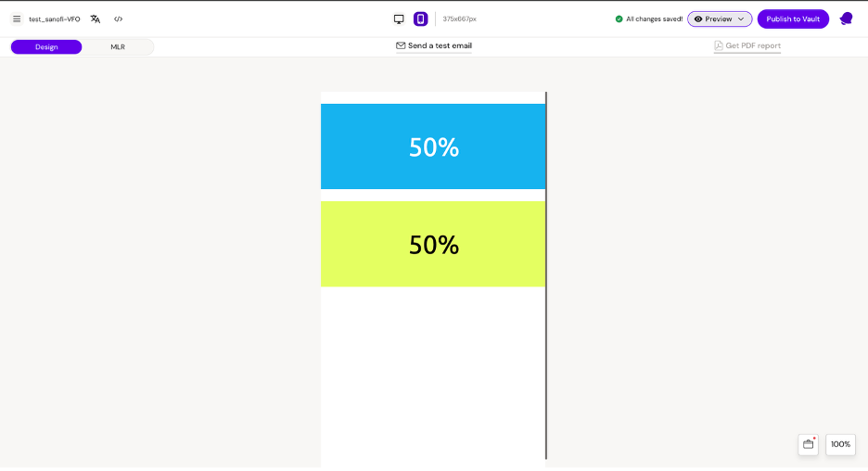Switch to desktop preview mode
The width and height of the screenshot is (868, 471).
point(399,19)
